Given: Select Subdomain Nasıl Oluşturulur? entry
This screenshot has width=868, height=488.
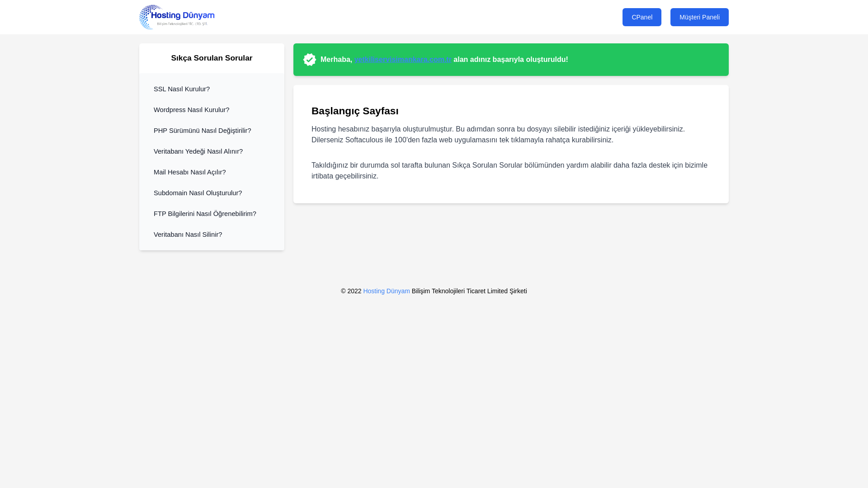Looking at the screenshot, I should coord(198,193).
